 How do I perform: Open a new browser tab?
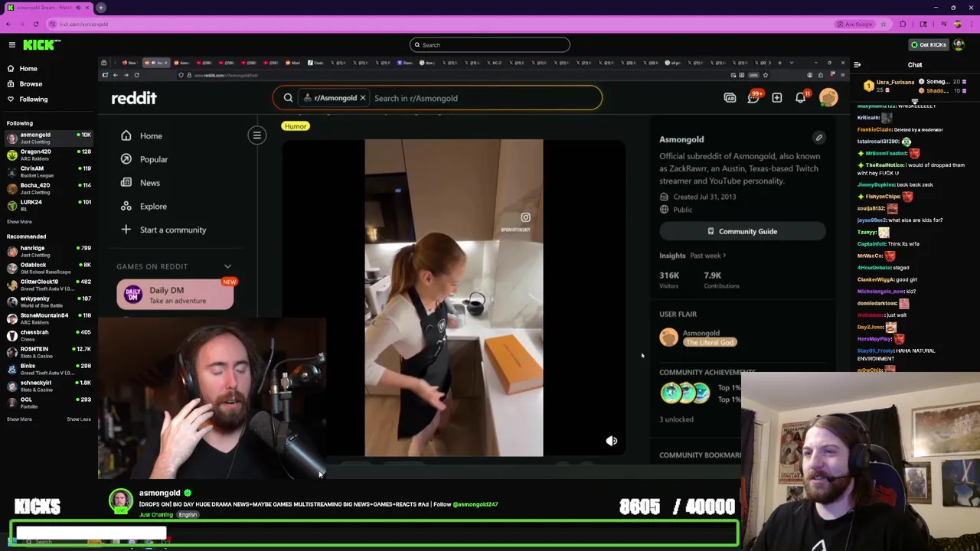click(x=101, y=8)
